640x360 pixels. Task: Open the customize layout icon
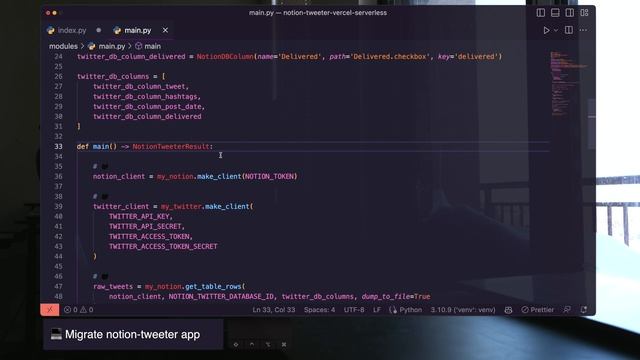(x=584, y=13)
